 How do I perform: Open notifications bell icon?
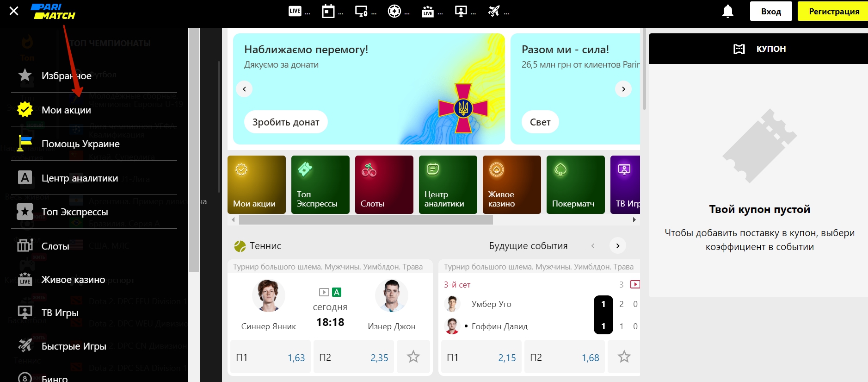(x=727, y=11)
